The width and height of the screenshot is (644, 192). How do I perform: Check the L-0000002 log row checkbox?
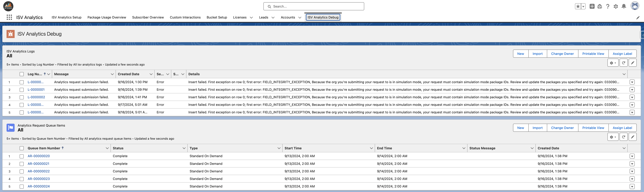coord(22,97)
